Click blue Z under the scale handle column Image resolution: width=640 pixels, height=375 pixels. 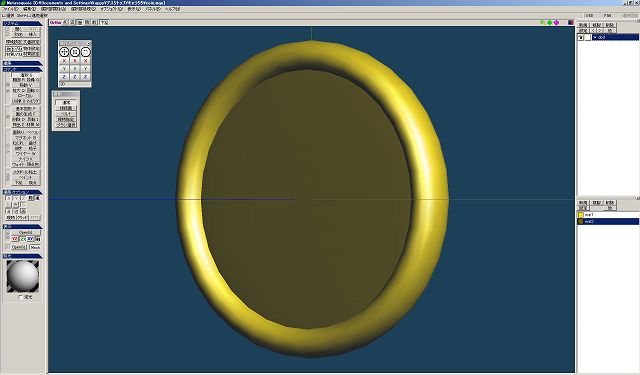pos(75,77)
